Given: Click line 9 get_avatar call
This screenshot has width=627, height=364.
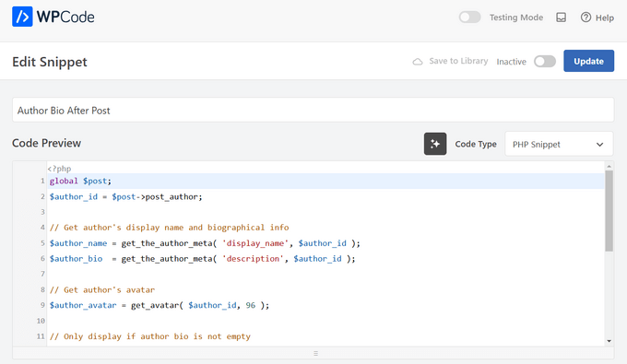Looking at the screenshot, I should click(160, 305).
